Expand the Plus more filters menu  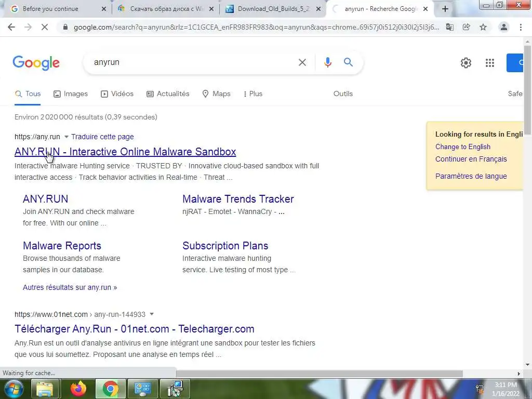coord(253,94)
